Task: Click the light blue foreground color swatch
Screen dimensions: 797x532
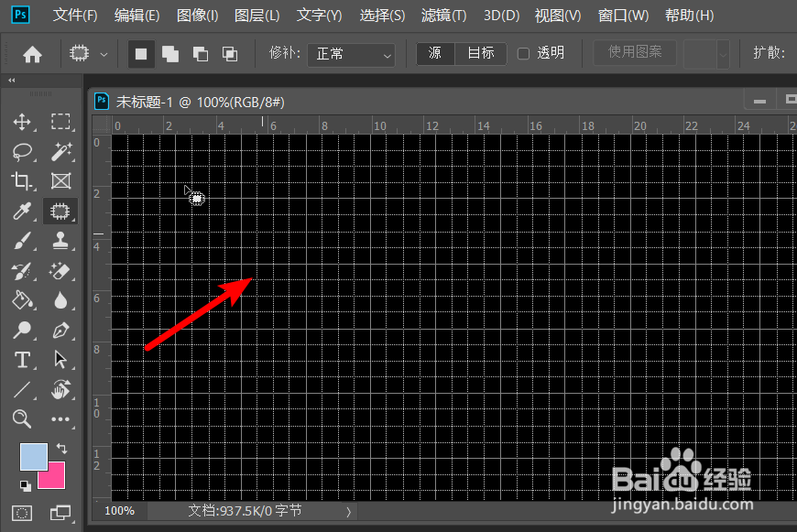Action: (x=34, y=456)
